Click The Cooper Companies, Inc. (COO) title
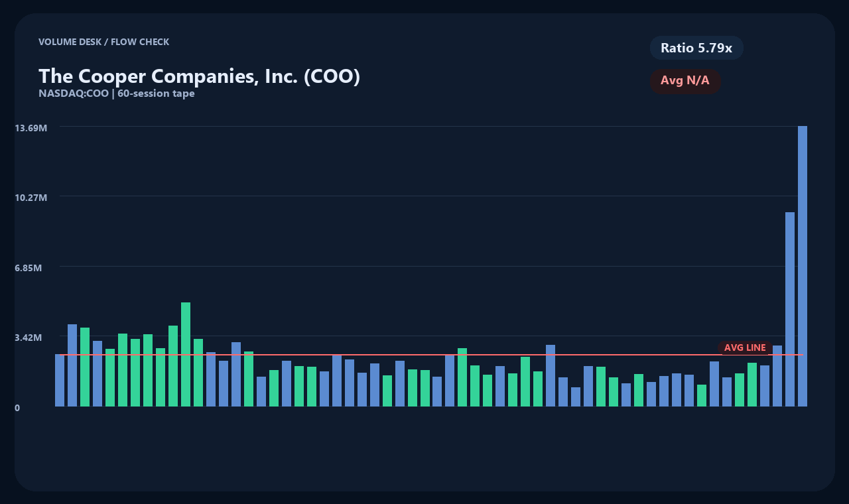Image resolution: width=849 pixels, height=504 pixels. (199, 76)
